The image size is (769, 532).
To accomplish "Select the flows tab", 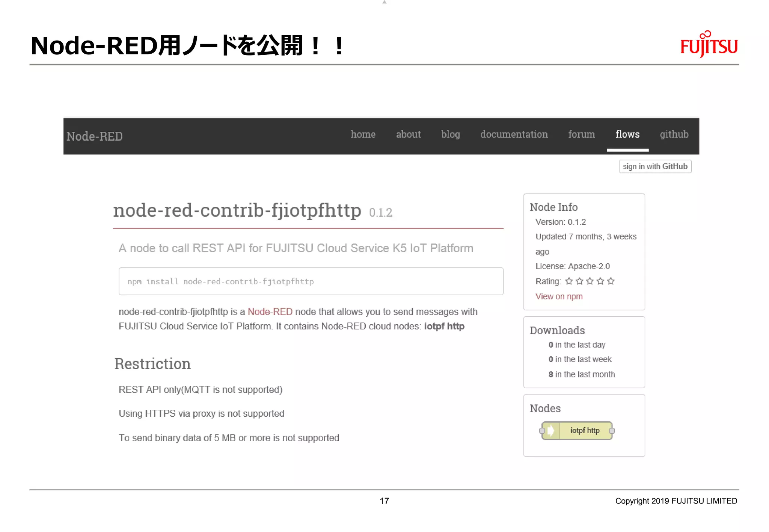I will tap(627, 134).
